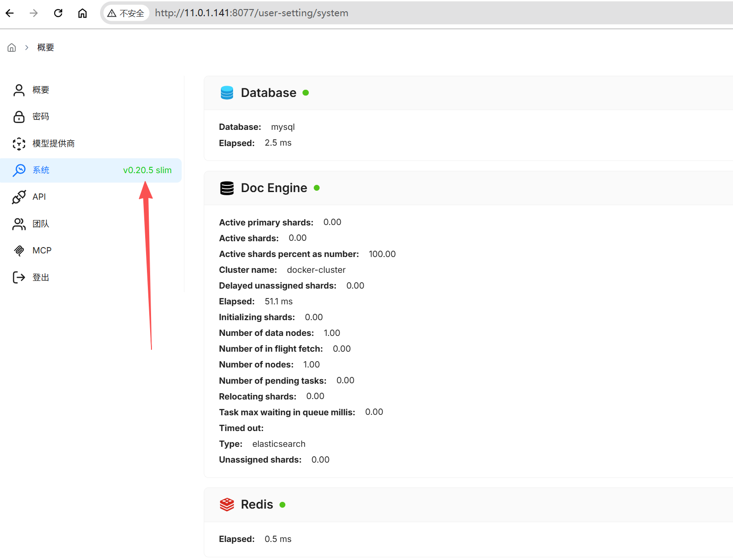Go back with the browser back arrow
The height and width of the screenshot is (560, 733).
[x=10, y=13]
